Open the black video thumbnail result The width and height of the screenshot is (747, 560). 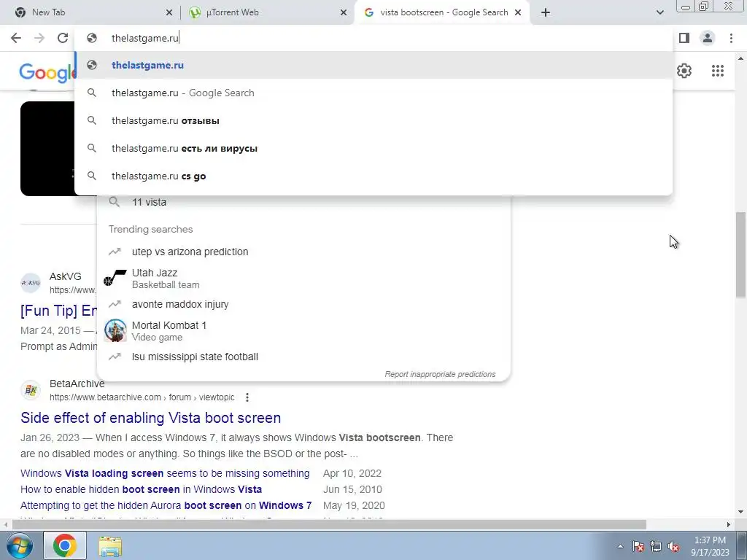click(x=47, y=149)
